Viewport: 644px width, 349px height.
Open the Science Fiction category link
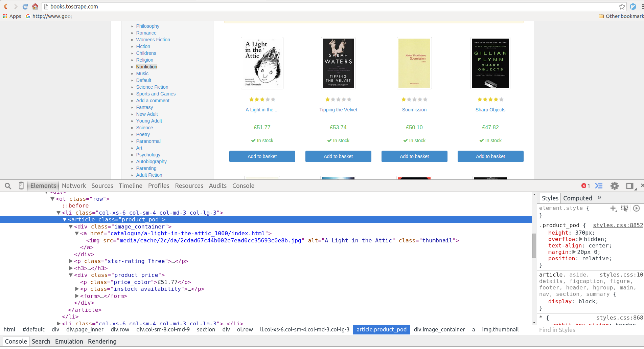click(152, 87)
